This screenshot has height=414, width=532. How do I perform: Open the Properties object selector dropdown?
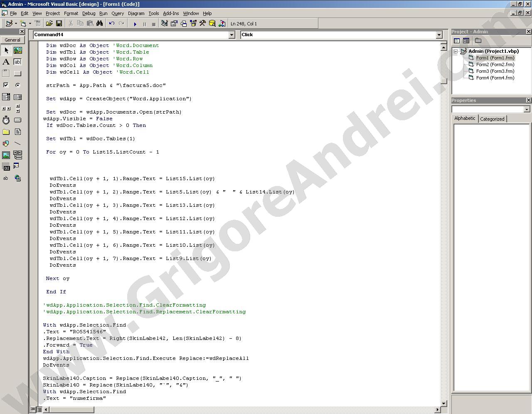(x=527, y=109)
